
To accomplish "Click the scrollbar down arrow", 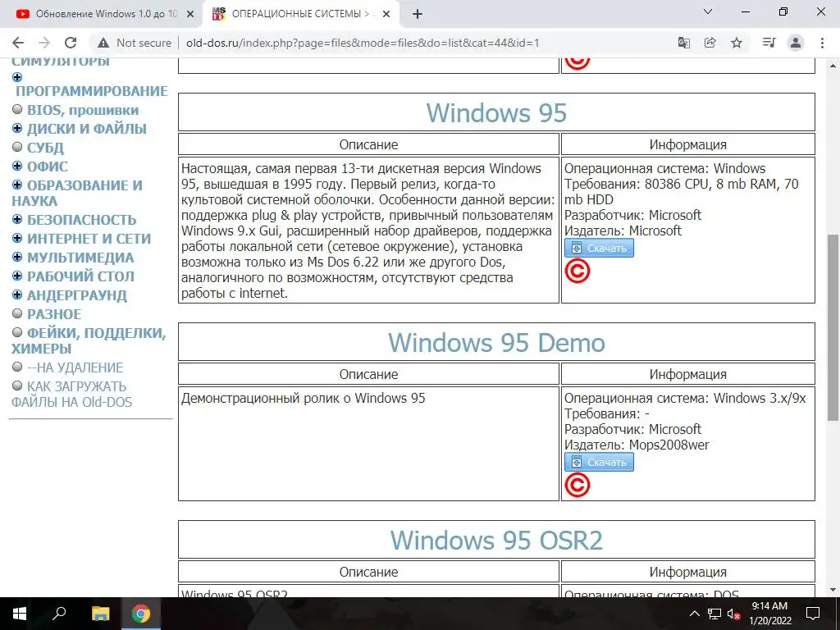I will (x=833, y=590).
